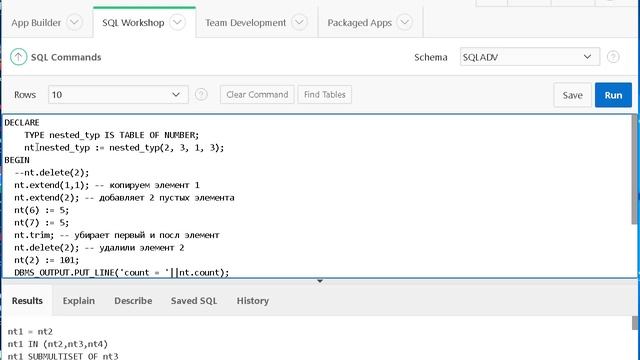The height and width of the screenshot is (360, 640).
Task: Open the Rows count dropdown
Action: [x=118, y=95]
